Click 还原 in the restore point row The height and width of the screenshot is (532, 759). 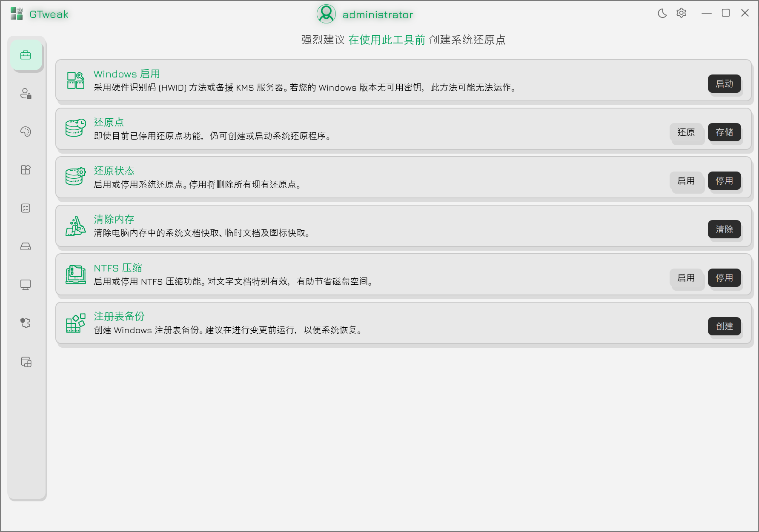click(x=686, y=132)
